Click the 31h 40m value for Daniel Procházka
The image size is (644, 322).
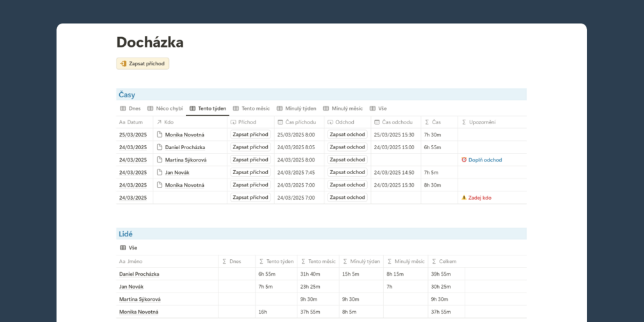click(310, 274)
